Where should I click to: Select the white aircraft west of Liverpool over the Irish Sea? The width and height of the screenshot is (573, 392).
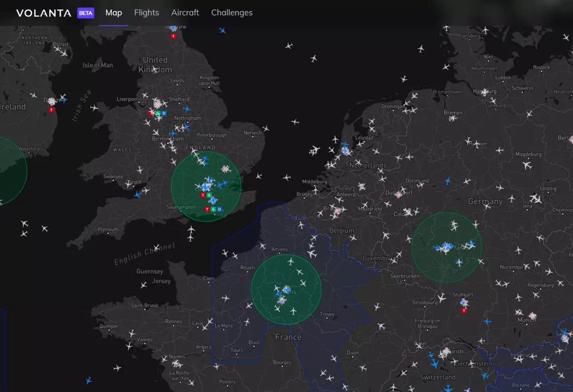94,108
